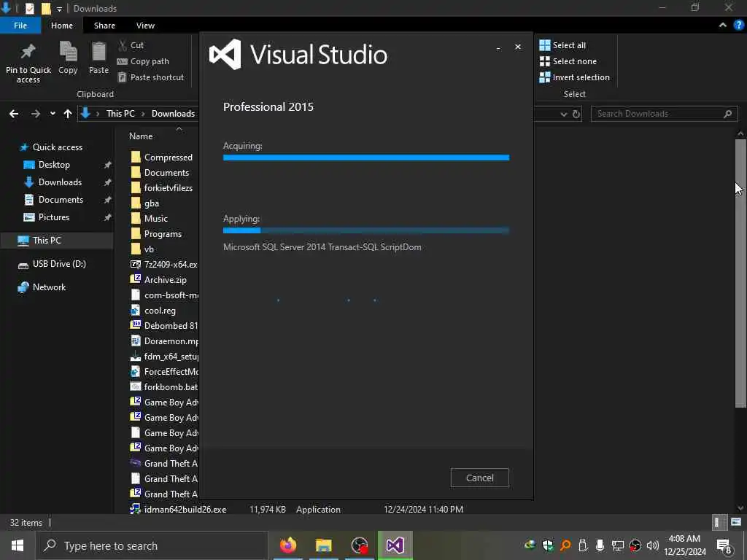Select the idman642build26.exe file
Screen dimensions: 747x560
pos(185,509)
